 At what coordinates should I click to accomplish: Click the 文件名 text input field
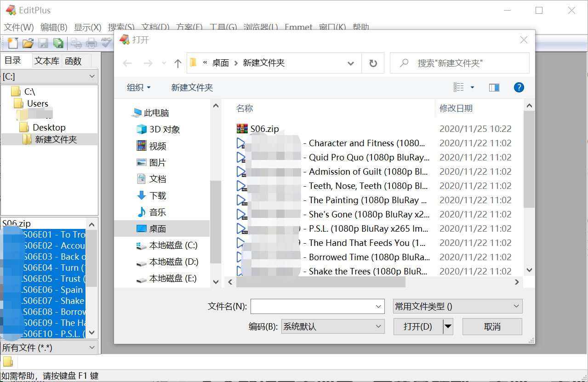pos(312,306)
